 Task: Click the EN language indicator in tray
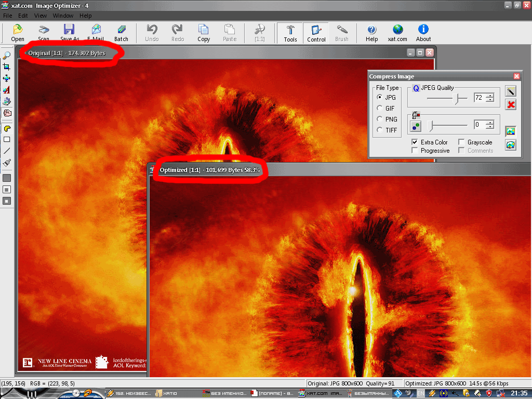(420, 393)
